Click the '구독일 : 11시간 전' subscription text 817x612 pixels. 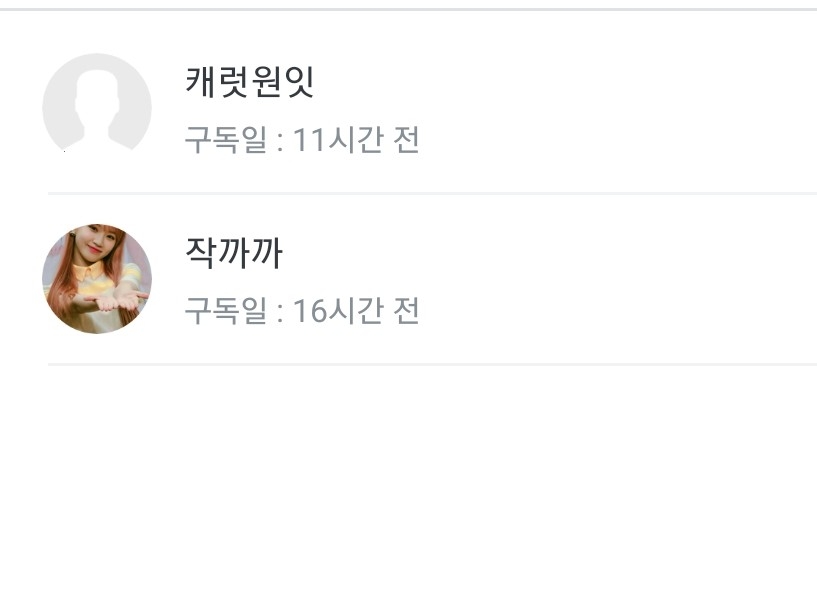(x=301, y=140)
